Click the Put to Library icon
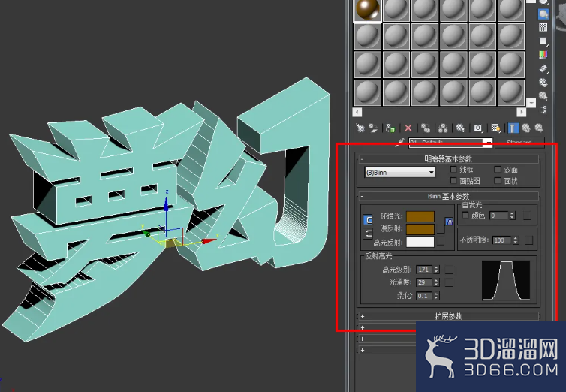The width and height of the screenshot is (566, 392). click(460, 128)
